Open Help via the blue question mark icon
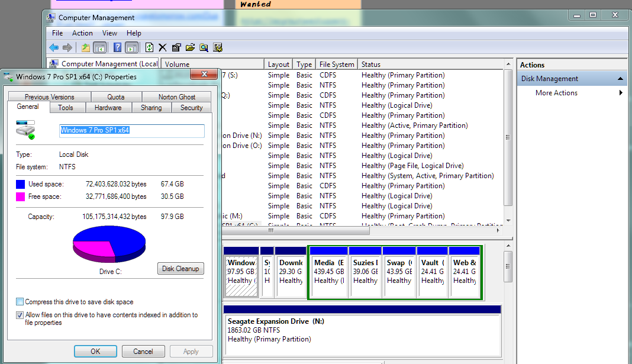Image resolution: width=632 pixels, height=364 pixels. pyautogui.click(x=118, y=47)
